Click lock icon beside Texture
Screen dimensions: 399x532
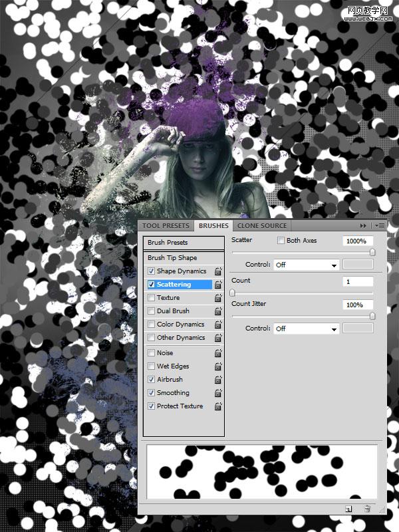(x=218, y=297)
